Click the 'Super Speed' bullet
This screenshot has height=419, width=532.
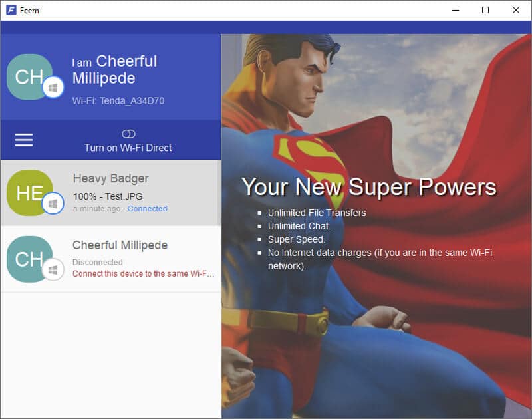point(296,239)
